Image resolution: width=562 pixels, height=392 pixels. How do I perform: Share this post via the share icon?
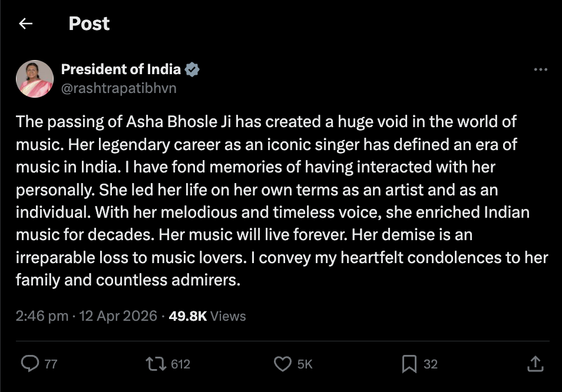point(536,364)
